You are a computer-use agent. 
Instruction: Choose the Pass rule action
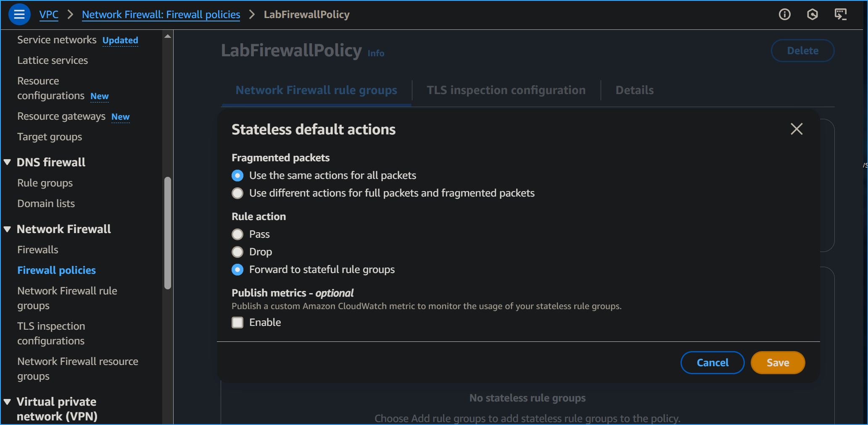237,234
